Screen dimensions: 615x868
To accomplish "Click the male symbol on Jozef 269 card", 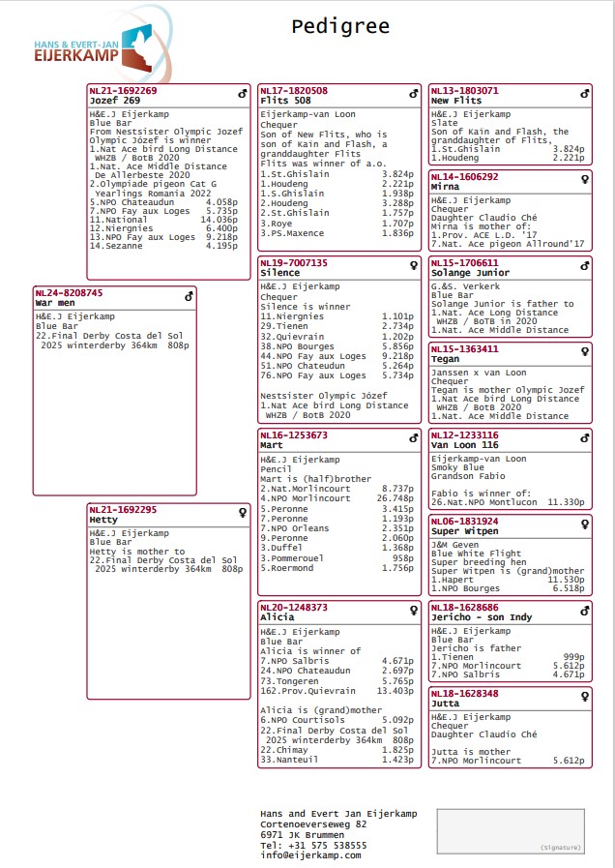I will 243,94.
